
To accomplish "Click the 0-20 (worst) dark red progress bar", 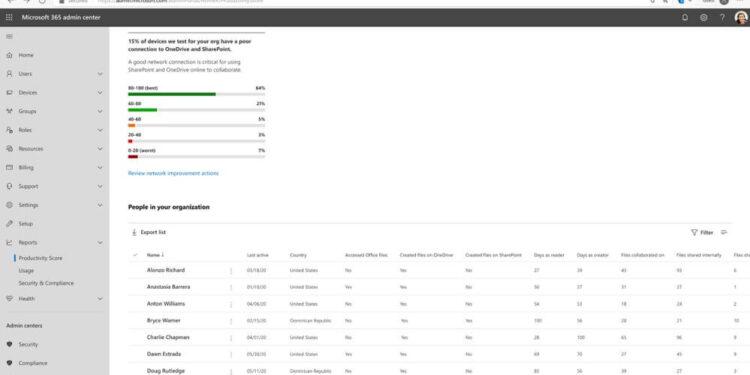I will pos(133,157).
